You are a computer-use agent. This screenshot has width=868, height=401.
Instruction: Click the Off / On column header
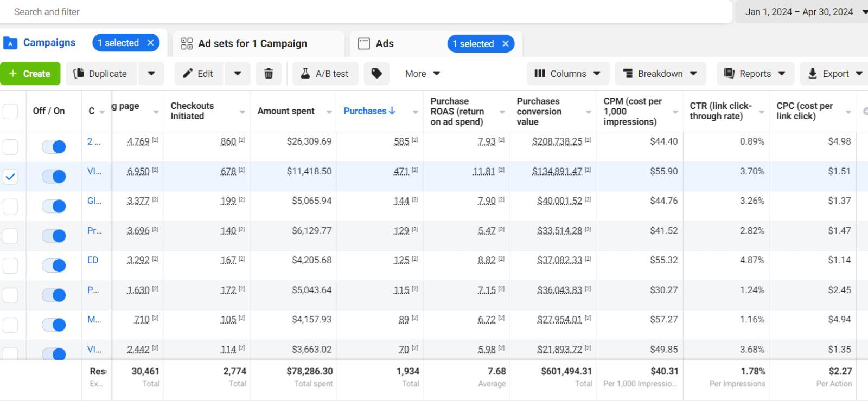pyautogui.click(x=49, y=111)
